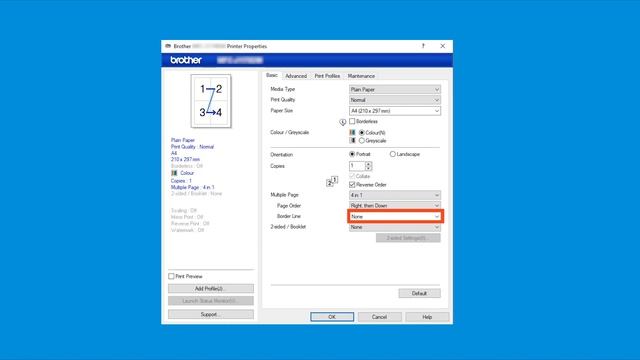The width and height of the screenshot is (640, 360).
Task: Click the reverse order page-stack icon
Action: click(332, 181)
